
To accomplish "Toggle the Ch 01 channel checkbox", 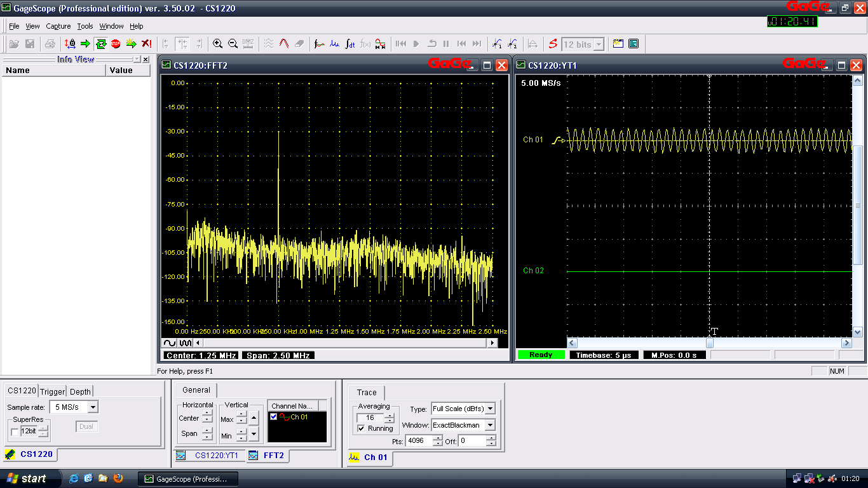I will click(274, 417).
